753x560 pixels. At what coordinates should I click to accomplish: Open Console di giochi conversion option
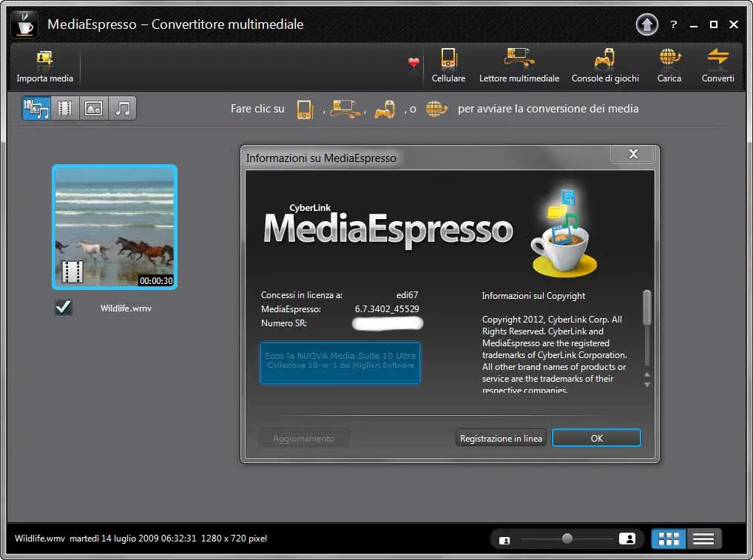[x=605, y=67]
